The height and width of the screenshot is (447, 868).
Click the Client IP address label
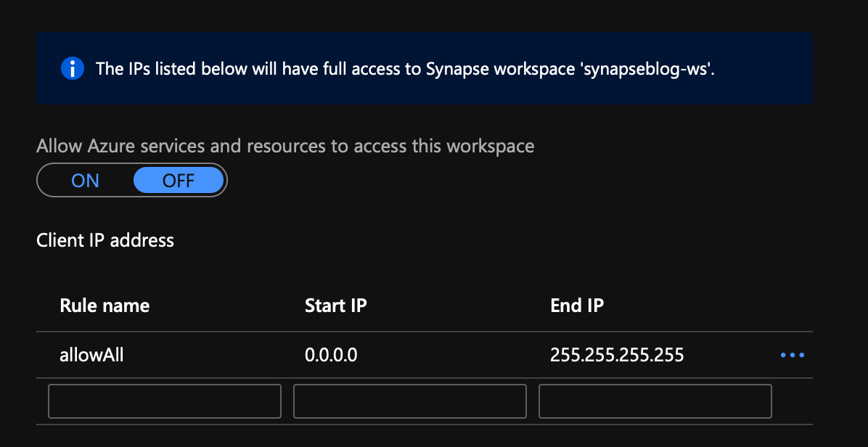coord(105,240)
